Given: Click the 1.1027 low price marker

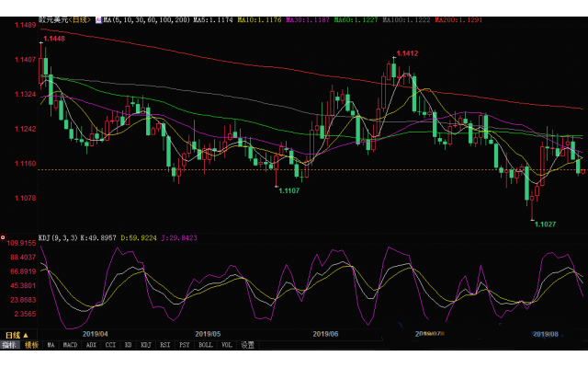Looking at the screenshot, I should pos(545,224).
